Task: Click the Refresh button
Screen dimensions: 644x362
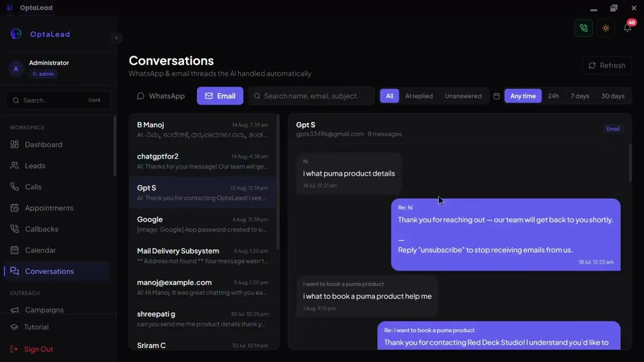Action: click(607, 65)
